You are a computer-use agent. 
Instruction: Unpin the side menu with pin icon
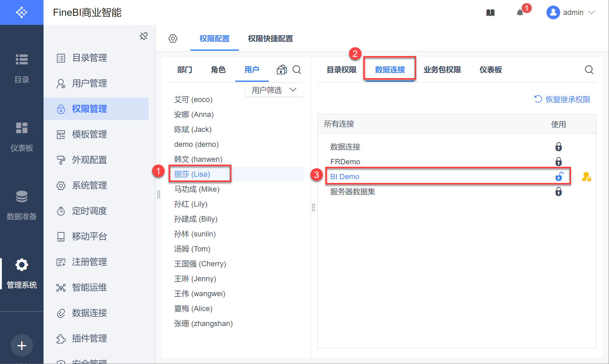point(144,36)
